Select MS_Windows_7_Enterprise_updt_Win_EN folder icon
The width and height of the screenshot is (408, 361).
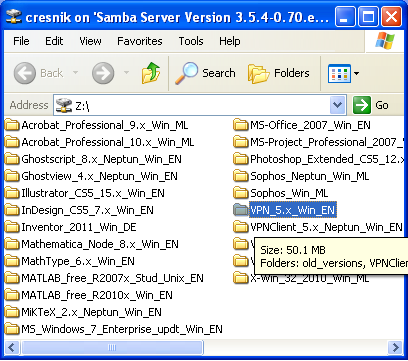click(12, 329)
